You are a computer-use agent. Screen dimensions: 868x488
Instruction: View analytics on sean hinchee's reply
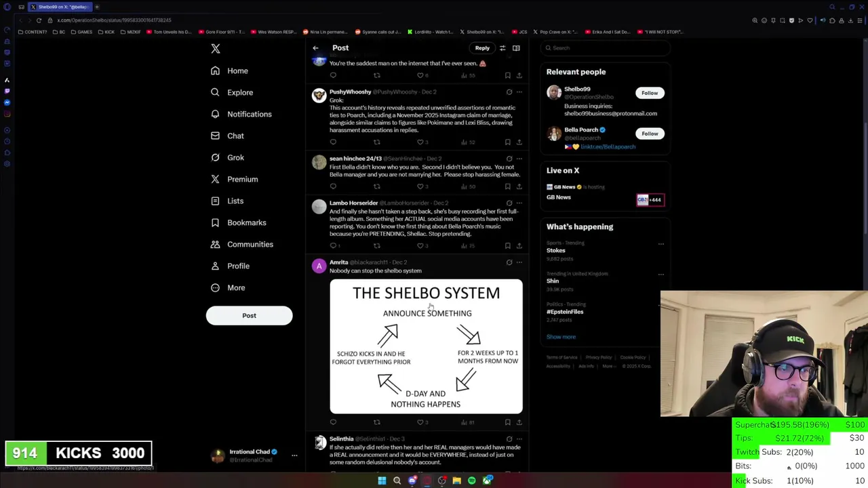coord(468,186)
